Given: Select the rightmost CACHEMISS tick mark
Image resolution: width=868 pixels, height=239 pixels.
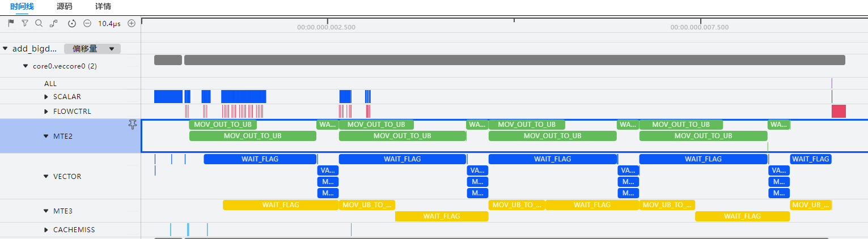Looking at the screenshot, I should click(351, 229).
